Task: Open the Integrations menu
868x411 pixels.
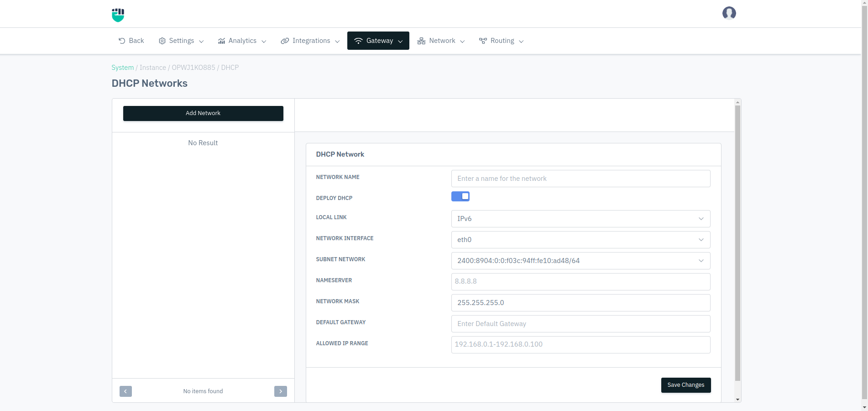Action: (310, 41)
